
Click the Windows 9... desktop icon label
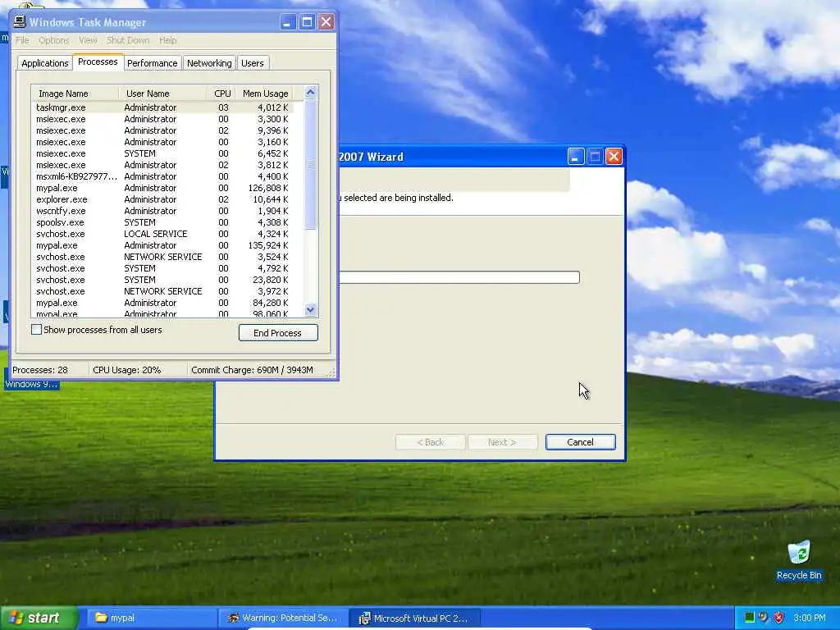pos(31,384)
